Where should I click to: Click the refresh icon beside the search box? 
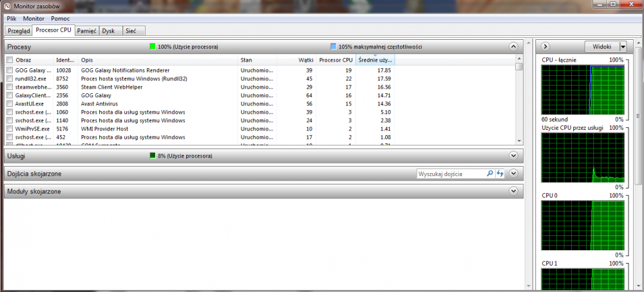click(499, 174)
